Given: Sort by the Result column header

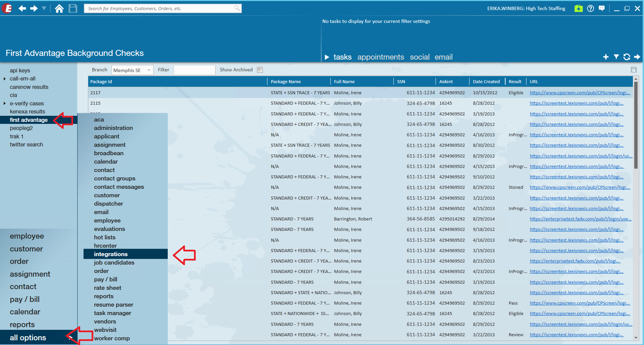Looking at the screenshot, I should pyautogui.click(x=515, y=81).
